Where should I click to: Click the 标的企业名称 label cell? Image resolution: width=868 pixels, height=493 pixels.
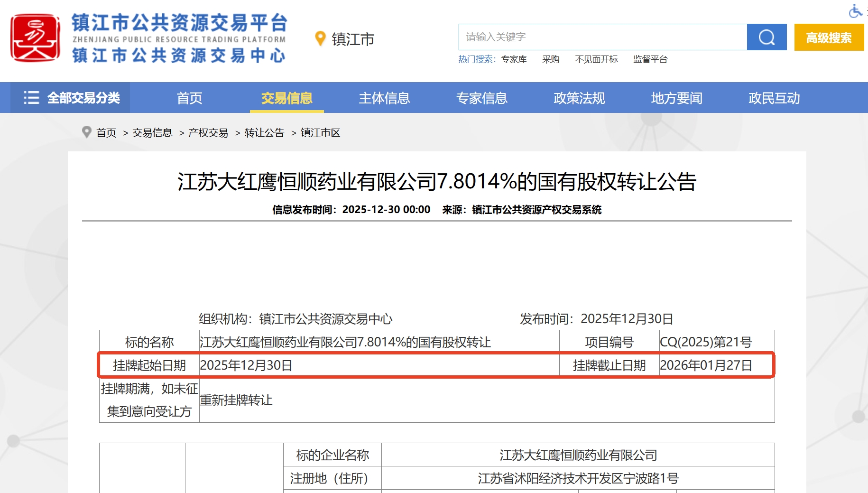click(x=332, y=455)
